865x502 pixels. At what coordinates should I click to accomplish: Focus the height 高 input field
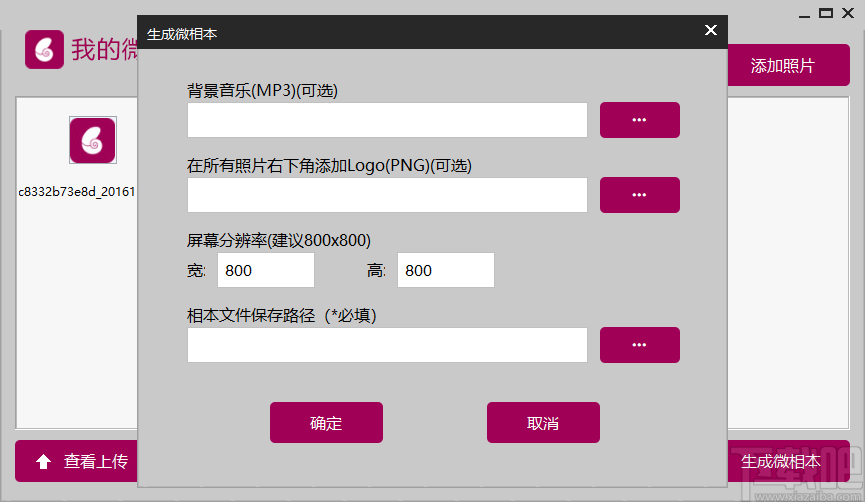click(x=446, y=270)
